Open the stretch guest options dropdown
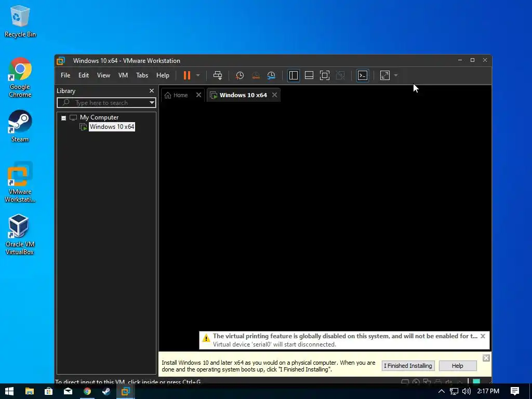The image size is (532, 399). (395, 75)
